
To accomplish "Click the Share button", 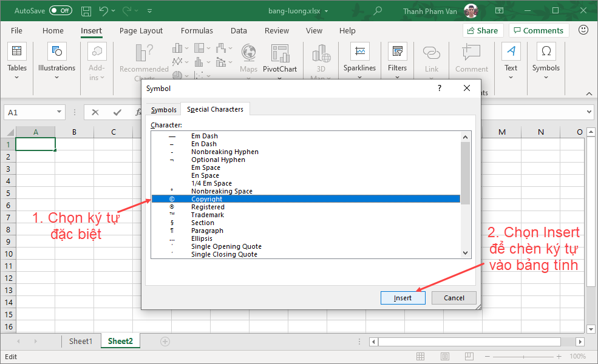I will (483, 30).
